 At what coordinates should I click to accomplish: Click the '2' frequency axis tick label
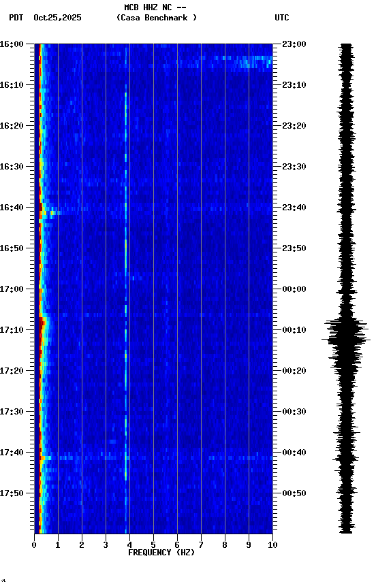pos(82,545)
